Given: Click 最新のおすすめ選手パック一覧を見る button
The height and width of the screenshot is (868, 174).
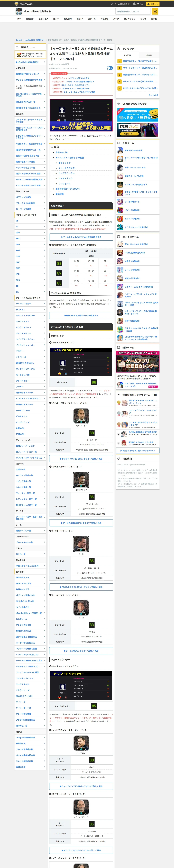Looking at the screenshot, I should pyautogui.click(x=81, y=315).
